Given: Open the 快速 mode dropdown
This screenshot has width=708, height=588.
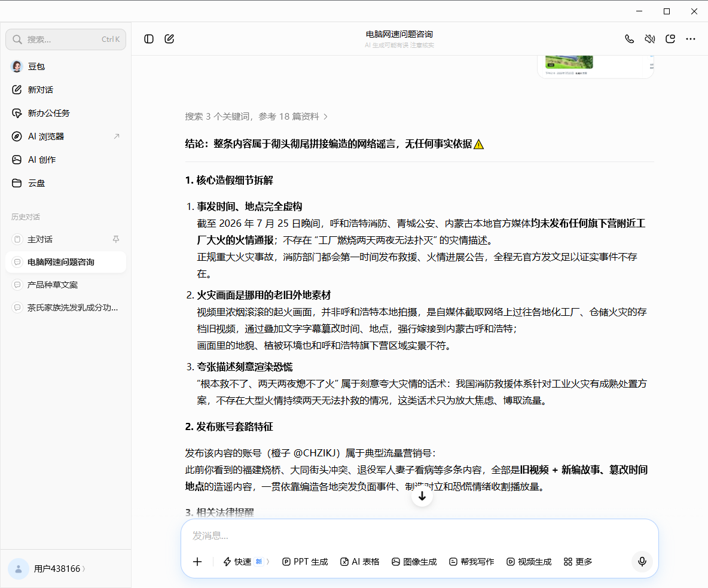Looking at the screenshot, I should click(x=246, y=562).
